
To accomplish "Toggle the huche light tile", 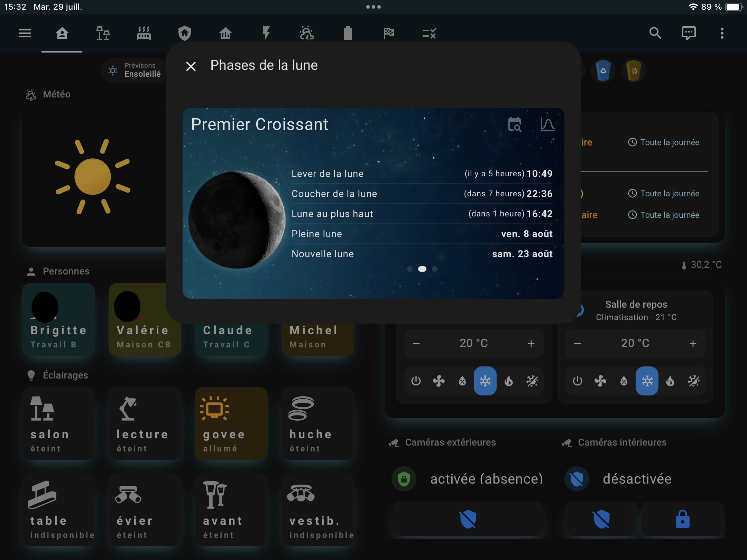I will 317,423.
